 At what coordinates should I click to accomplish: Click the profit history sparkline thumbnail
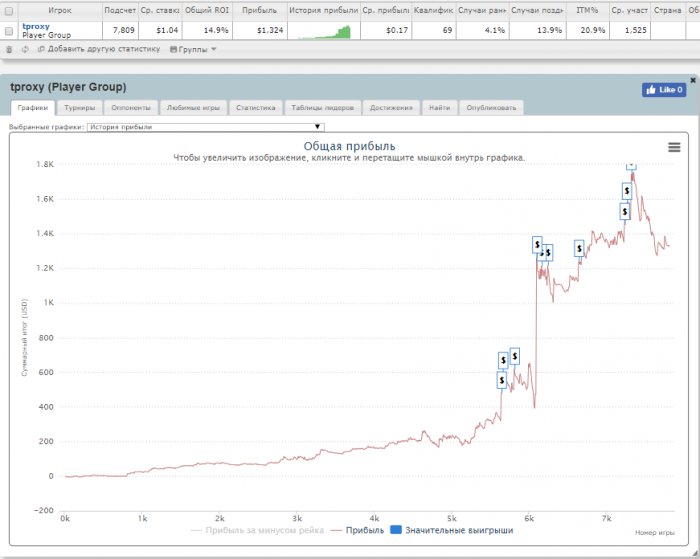click(324, 31)
